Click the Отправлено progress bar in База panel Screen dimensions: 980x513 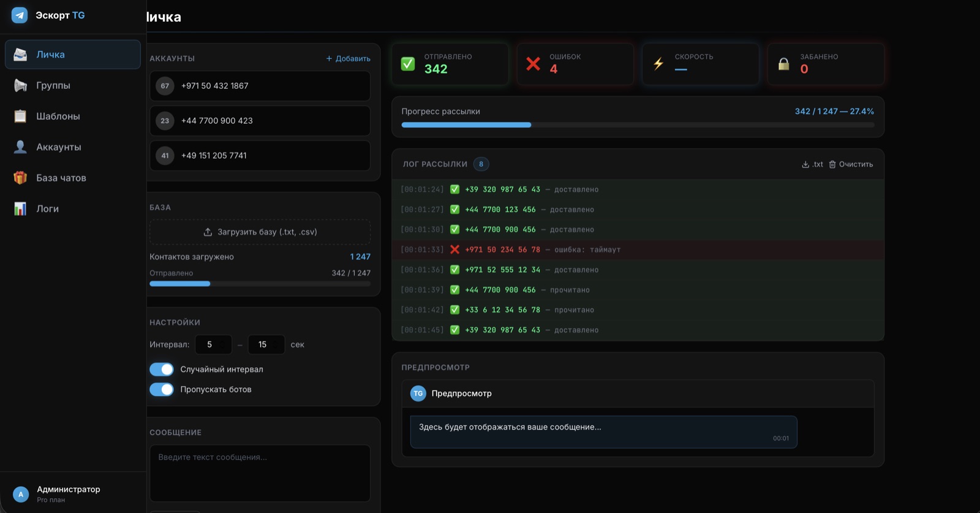(x=260, y=284)
